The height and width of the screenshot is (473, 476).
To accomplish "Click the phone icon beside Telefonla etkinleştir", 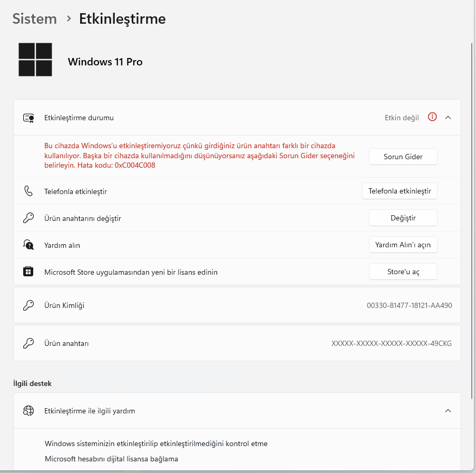I will [x=28, y=191].
